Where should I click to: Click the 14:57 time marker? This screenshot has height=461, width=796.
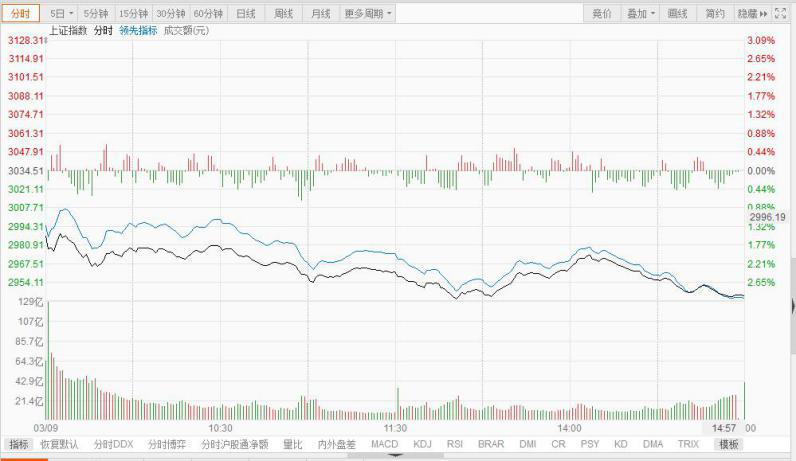(x=723, y=428)
